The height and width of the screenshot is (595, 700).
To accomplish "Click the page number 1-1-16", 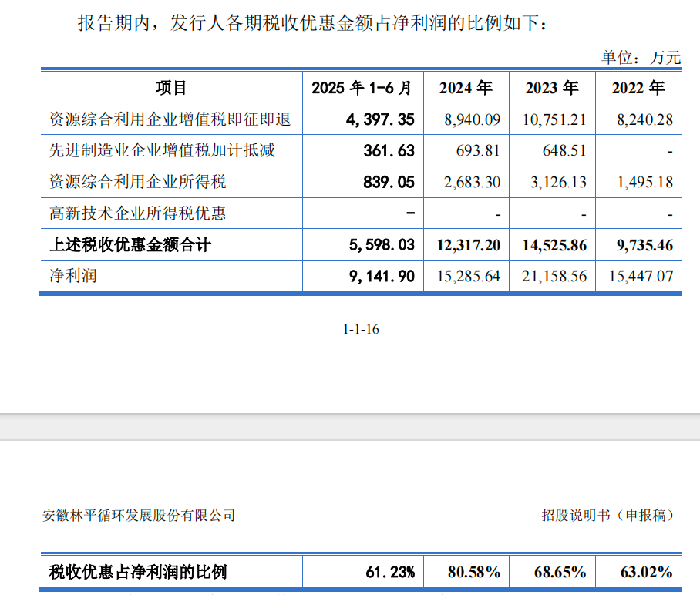I will point(361,329).
